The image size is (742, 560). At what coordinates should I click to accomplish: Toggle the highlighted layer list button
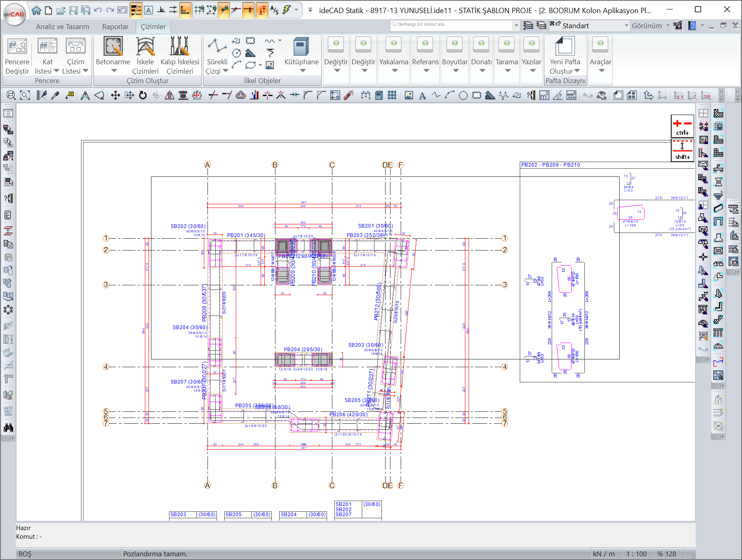[136, 10]
